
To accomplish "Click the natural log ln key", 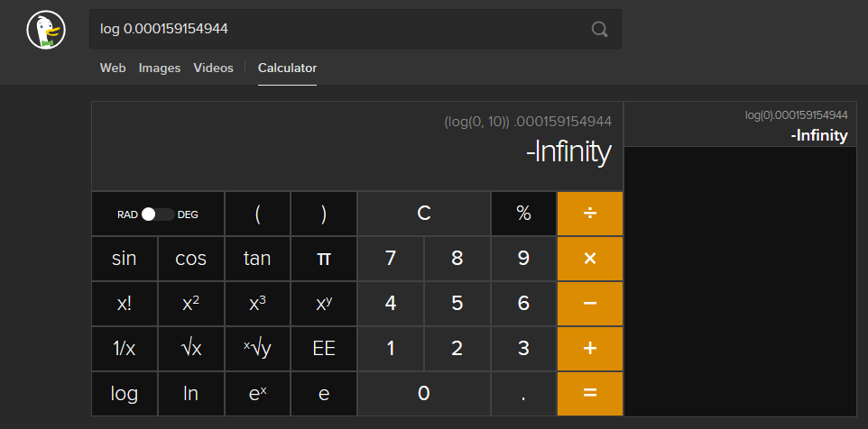I will coord(191,394).
